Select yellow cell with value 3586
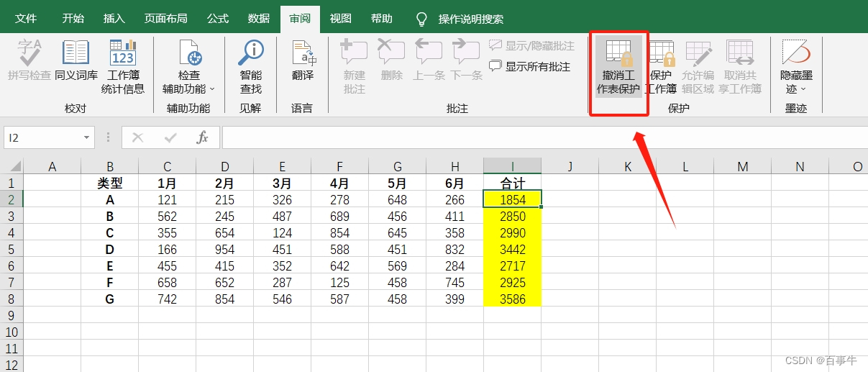The width and height of the screenshot is (868, 372). [x=513, y=299]
